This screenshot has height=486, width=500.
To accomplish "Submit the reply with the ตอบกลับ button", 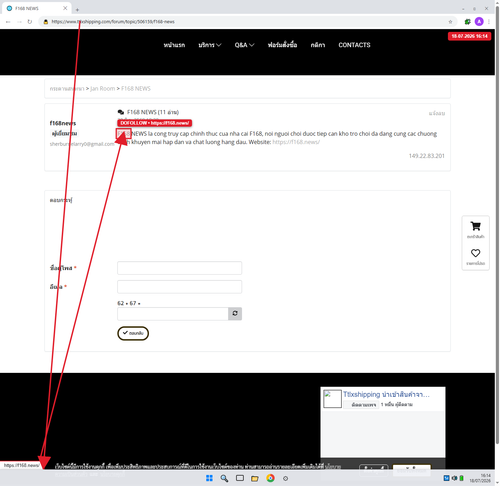I will tap(133, 333).
